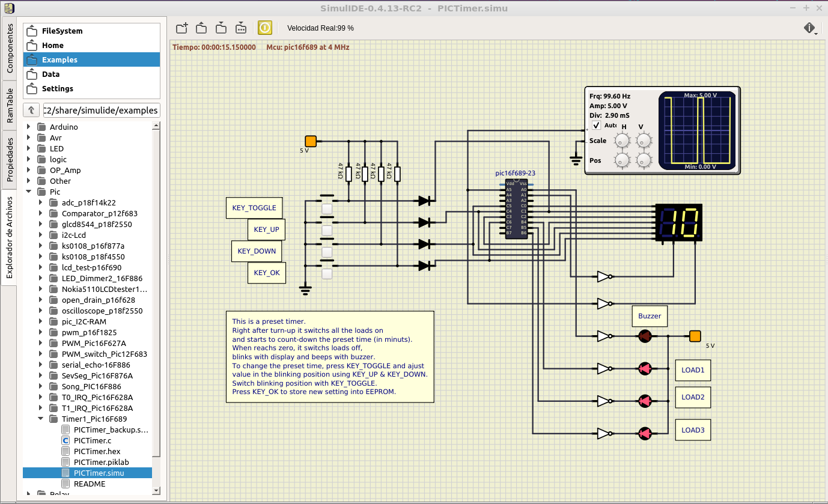Click the buzzer component

point(645,336)
